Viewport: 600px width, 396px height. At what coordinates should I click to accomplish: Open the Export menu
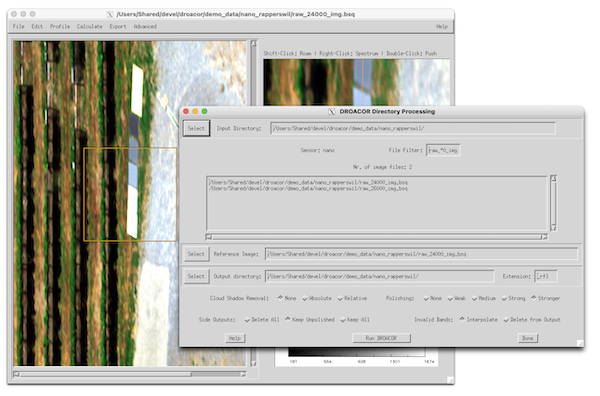tap(118, 26)
